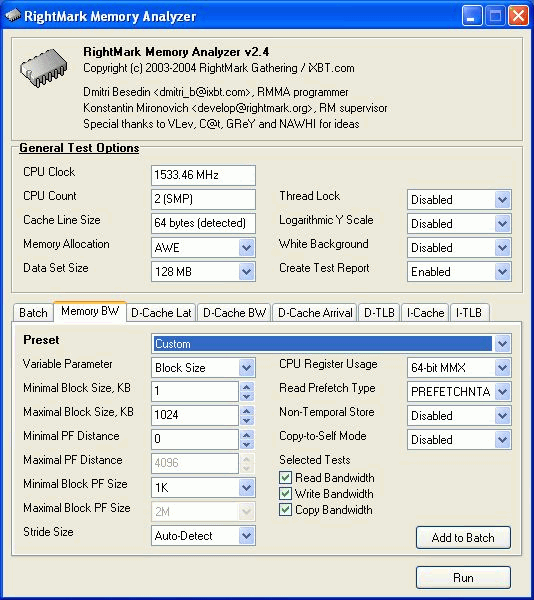534x600 pixels.
Task: Click the Add to Batch button
Action: 463,538
